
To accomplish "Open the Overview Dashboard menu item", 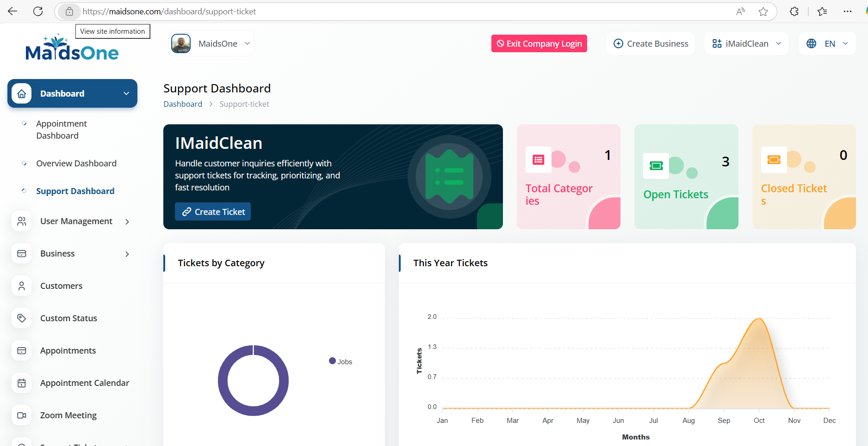I will [76, 164].
